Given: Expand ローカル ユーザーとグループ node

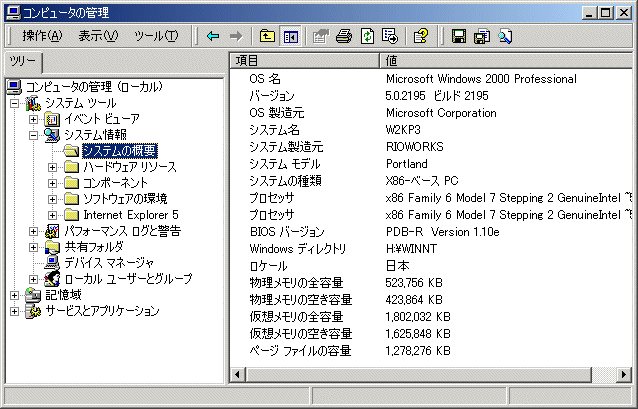Looking at the screenshot, I should pyautogui.click(x=33, y=279).
